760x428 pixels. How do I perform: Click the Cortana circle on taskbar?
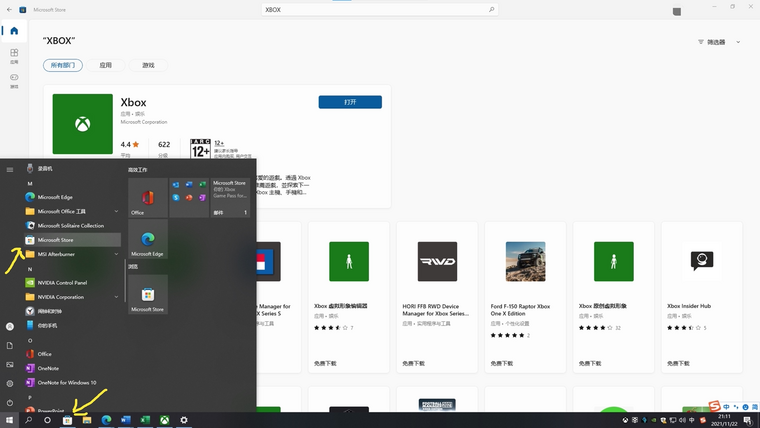48,420
